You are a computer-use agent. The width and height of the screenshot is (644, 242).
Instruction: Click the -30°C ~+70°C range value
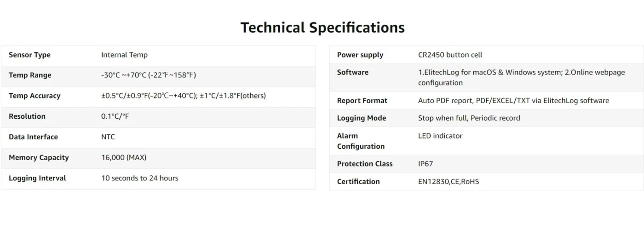149,75
